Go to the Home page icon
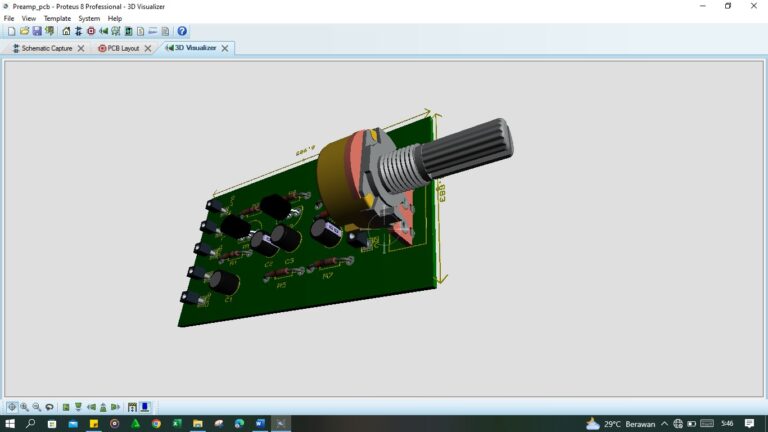 tap(66, 31)
